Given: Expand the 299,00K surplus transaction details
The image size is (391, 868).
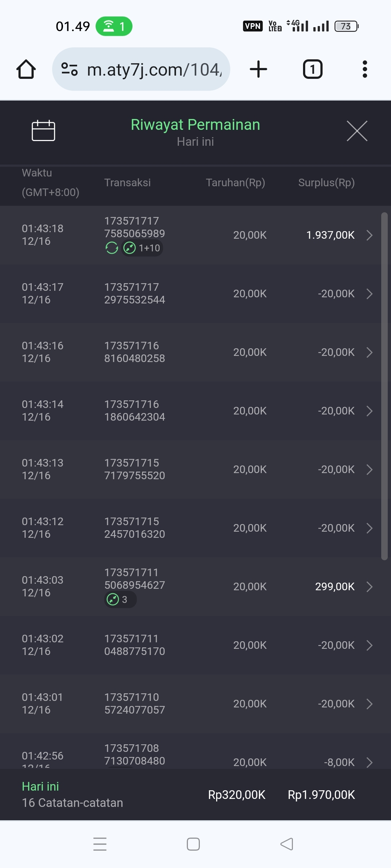Looking at the screenshot, I should point(369,587).
